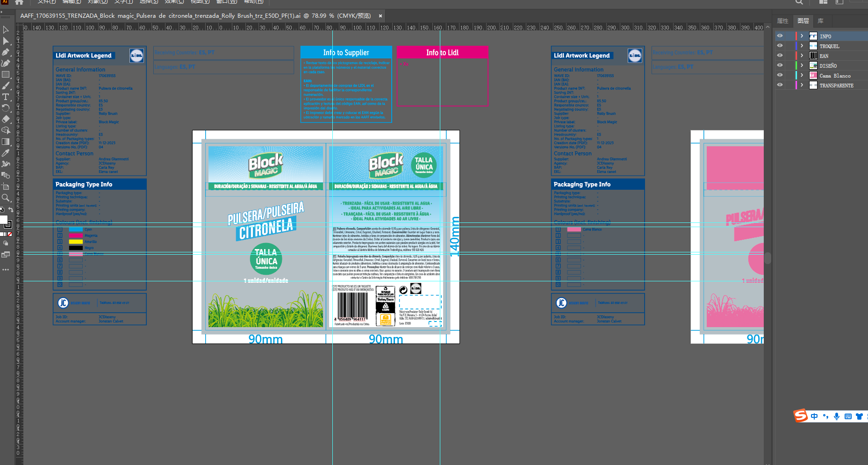Open the Edit Toolbar three-dots menu
The height and width of the screenshot is (465, 868).
point(6,270)
